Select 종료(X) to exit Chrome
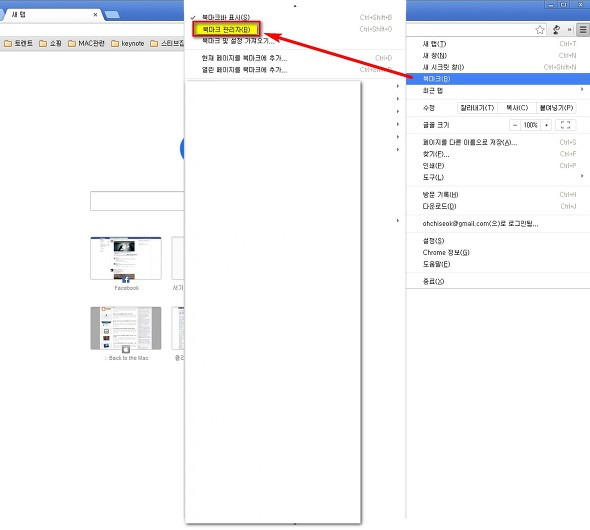Screen dimensions: 590x530 (498, 281)
